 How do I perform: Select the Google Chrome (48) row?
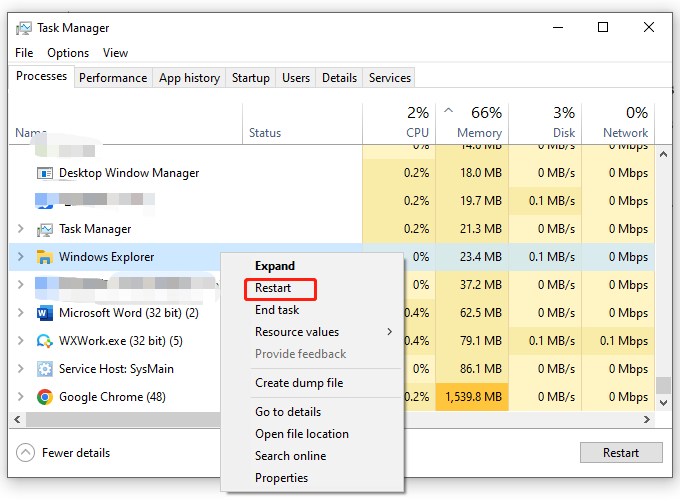332,397
